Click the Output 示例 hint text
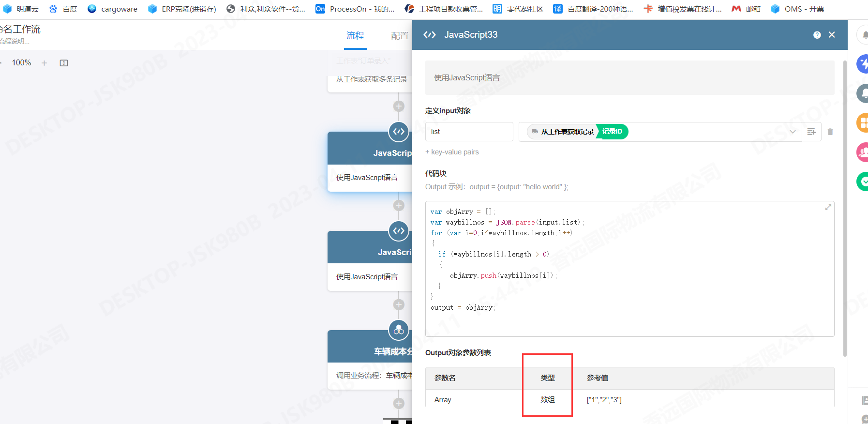The height and width of the screenshot is (424, 868). click(497, 187)
